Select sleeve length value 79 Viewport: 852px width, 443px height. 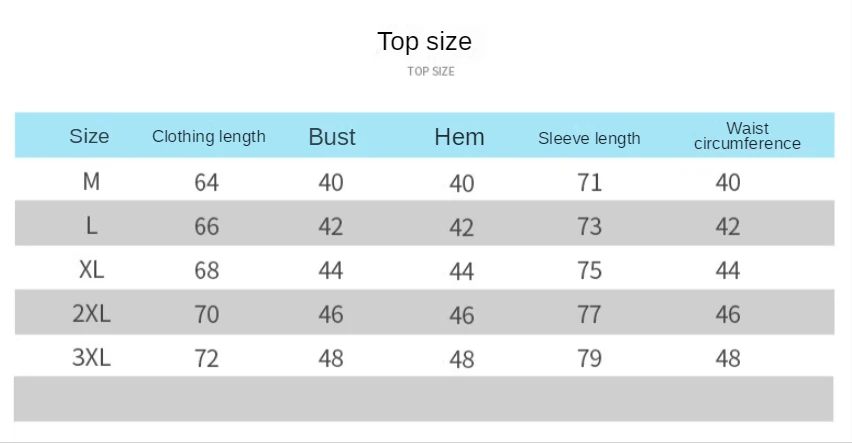coord(590,359)
